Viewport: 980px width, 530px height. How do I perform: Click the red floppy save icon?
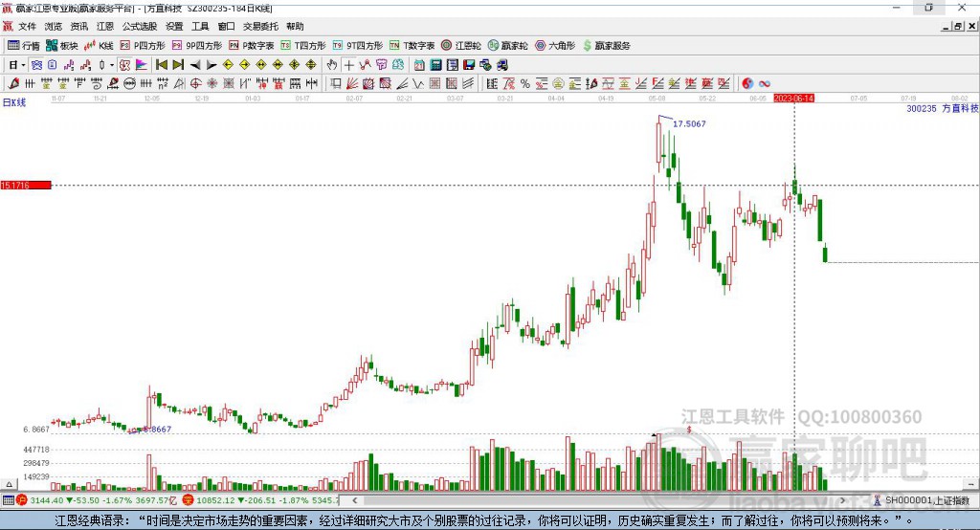click(469, 65)
